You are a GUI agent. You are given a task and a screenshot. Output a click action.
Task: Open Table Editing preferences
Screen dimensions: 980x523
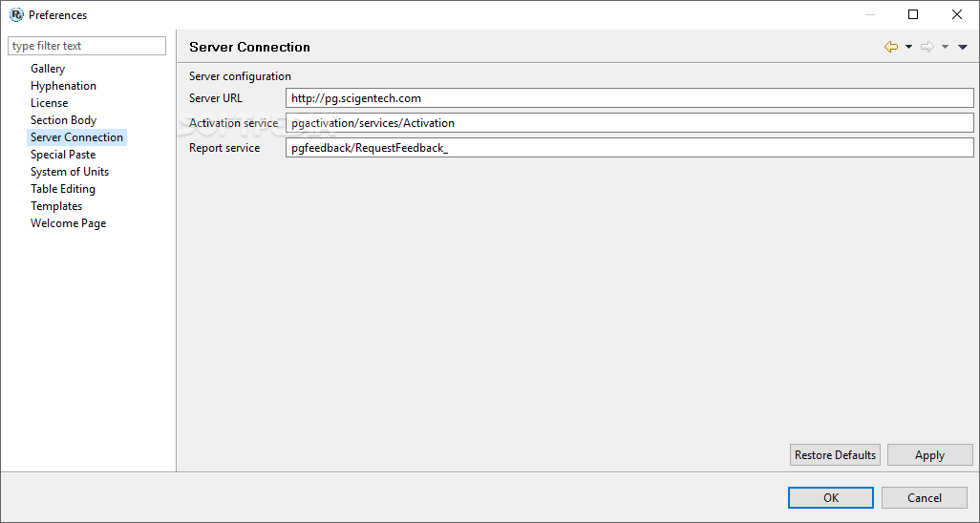[x=62, y=189]
